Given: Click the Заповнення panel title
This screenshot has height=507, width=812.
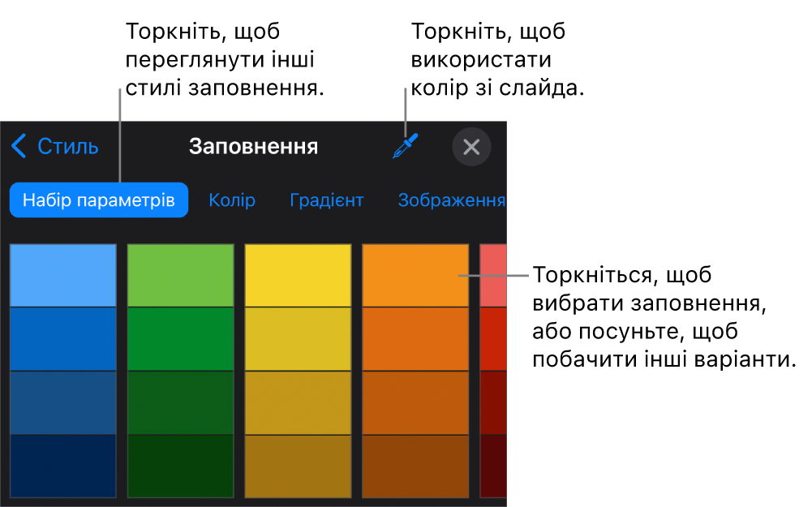Looking at the screenshot, I should tap(253, 147).
